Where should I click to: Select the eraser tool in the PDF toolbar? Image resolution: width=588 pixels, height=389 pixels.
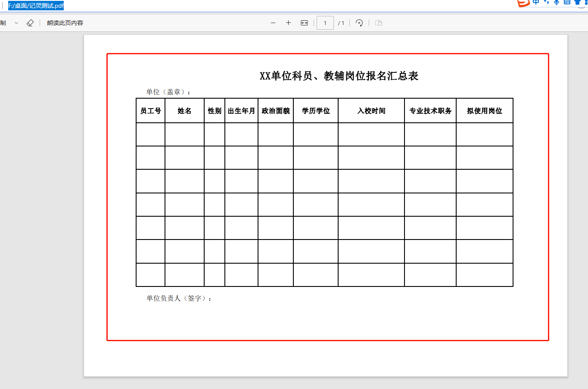click(30, 23)
